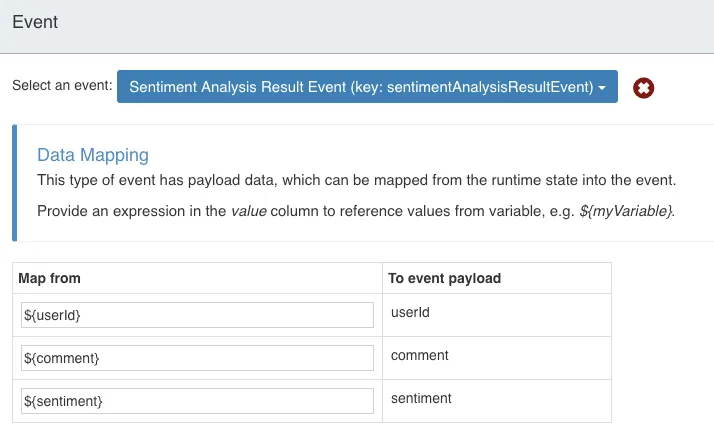Click the Event dialog title
This screenshot has height=444, width=714.
[x=35, y=22]
